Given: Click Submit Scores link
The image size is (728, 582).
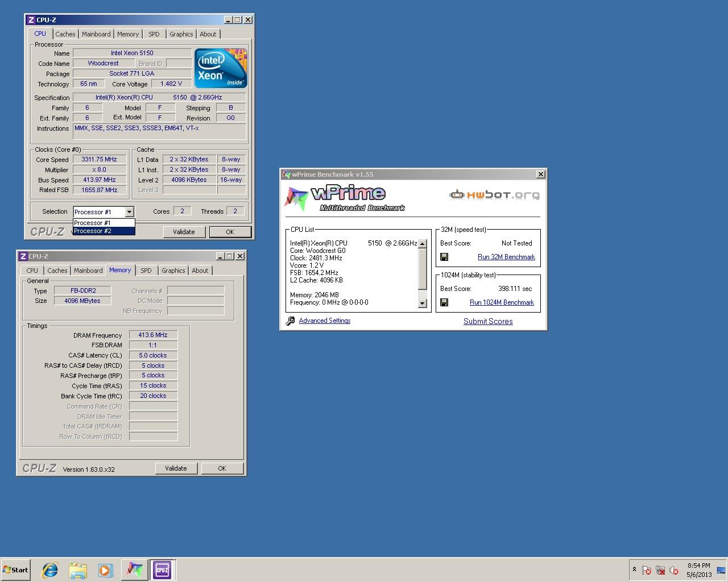Looking at the screenshot, I should tap(488, 321).
